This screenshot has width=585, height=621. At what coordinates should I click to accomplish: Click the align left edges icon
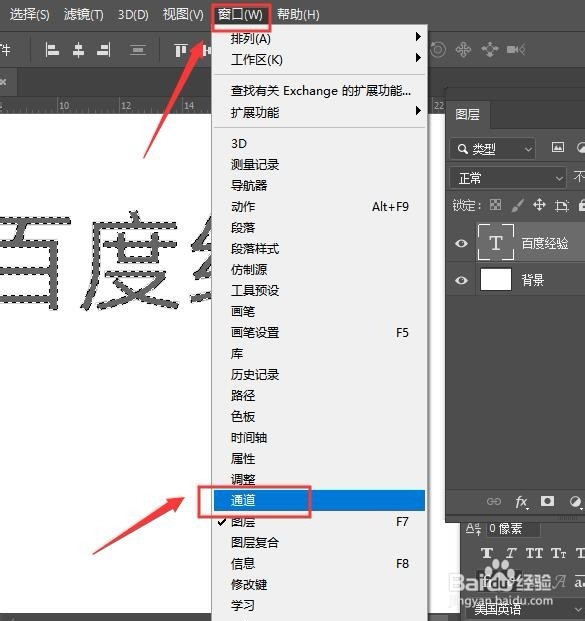(x=52, y=50)
